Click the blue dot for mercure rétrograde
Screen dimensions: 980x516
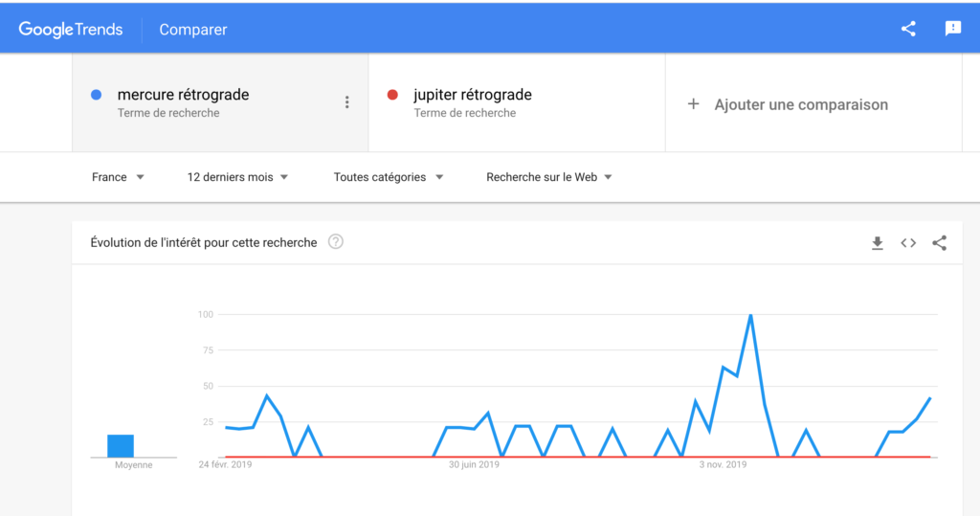pos(97,95)
